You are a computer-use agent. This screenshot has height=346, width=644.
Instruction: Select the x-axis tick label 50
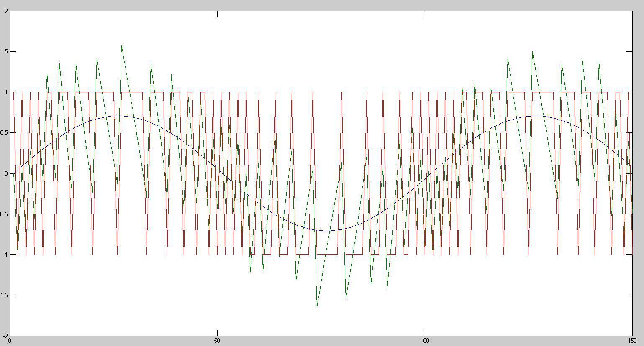pos(217,341)
